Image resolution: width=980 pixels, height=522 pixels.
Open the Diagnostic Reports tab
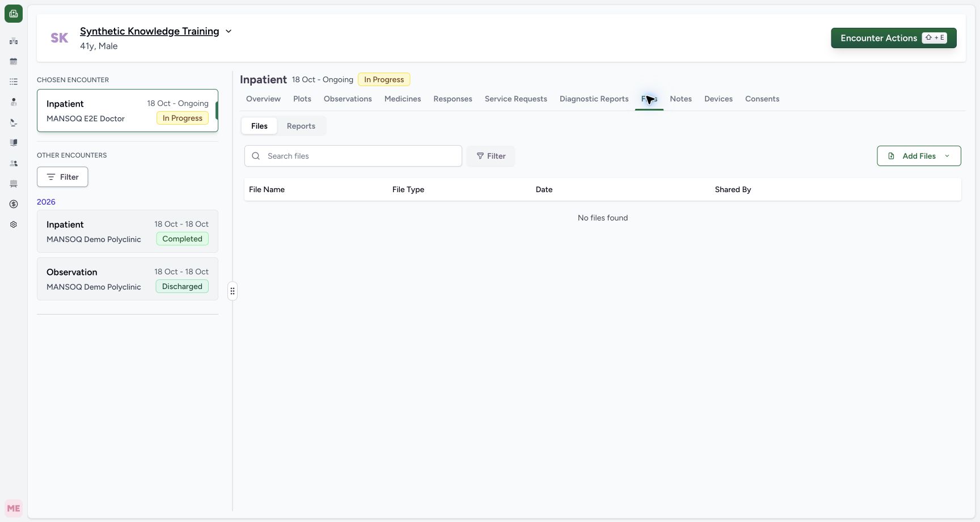coord(594,99)
